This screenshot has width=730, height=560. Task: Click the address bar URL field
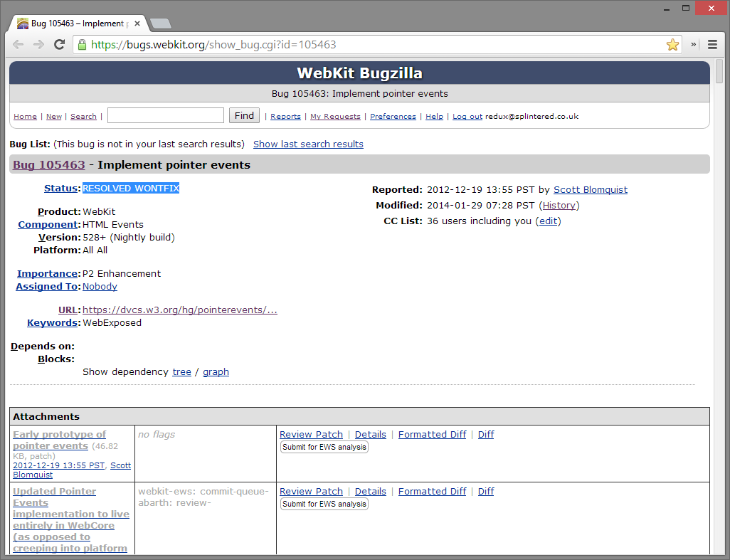point(377,45)
